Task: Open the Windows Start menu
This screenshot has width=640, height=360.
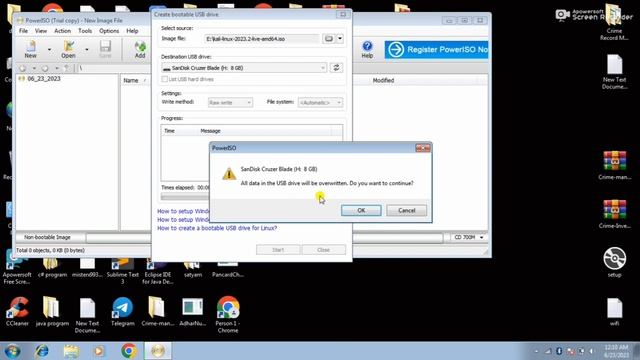Action: (12, 351)
